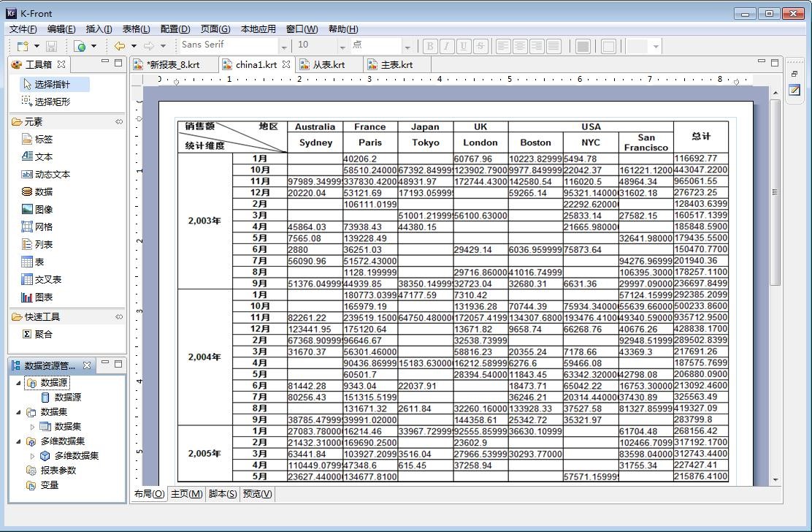The height and width of the screenshot is (532, 812).
Task: Toggle underline text formatting in toolbar
Action: pos(464,46)
